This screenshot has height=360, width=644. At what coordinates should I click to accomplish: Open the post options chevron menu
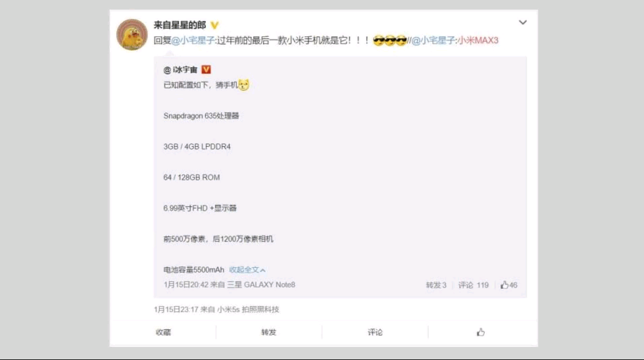(x=523, y=23)
